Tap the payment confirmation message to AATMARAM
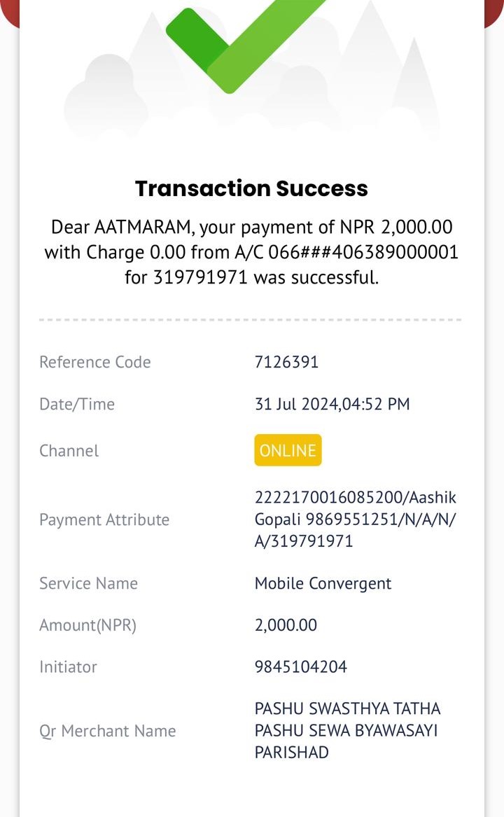This screenshot has width=504, height=817. (251, 252)
